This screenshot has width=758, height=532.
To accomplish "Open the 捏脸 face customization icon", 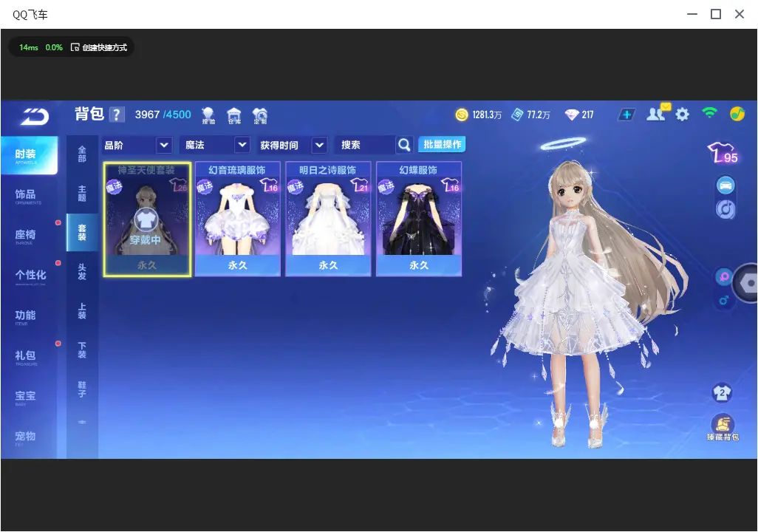I will click(x=208, y=115).
